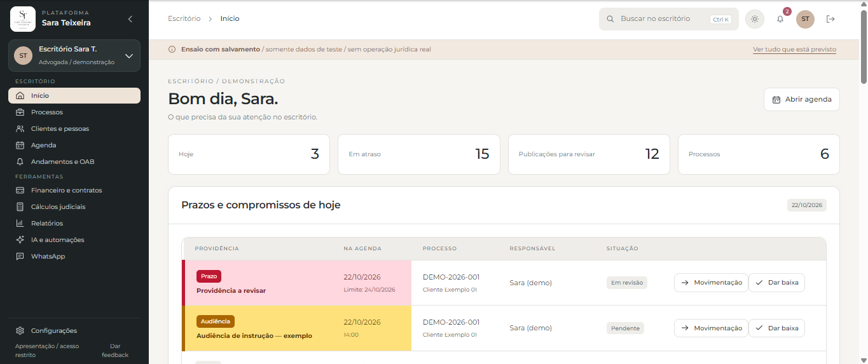
Task: Click the Andamentos e OAB bell icon
Action: [20, 162]
